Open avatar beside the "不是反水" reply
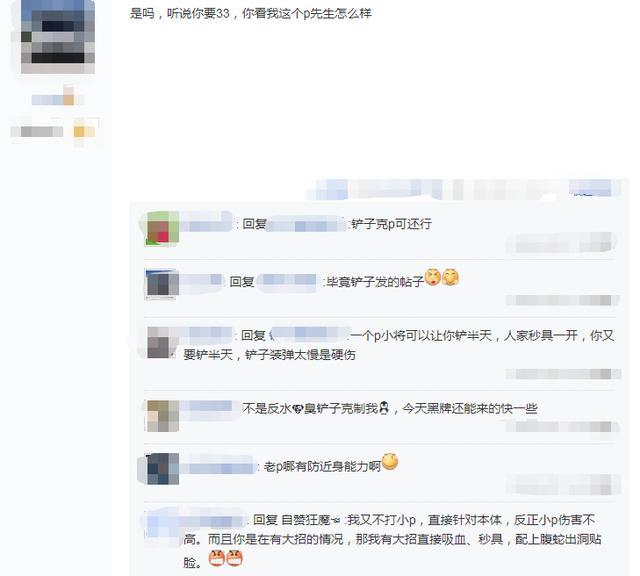This screenshot has height=576, width=640. tap(163, 416)
